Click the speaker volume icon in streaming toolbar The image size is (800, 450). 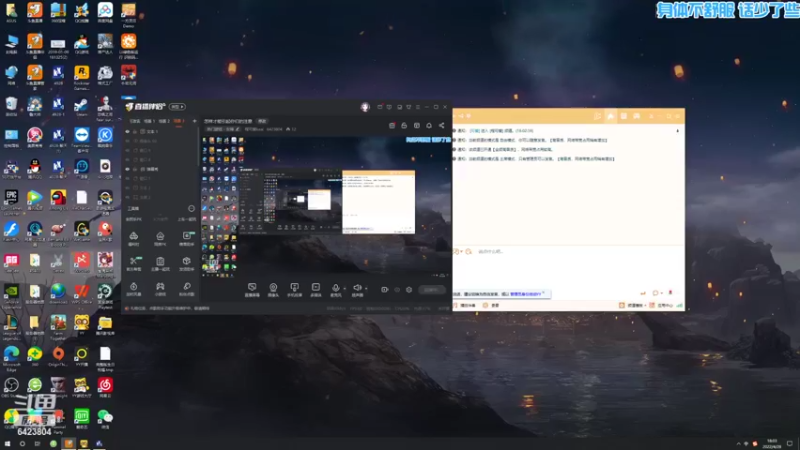357,288
